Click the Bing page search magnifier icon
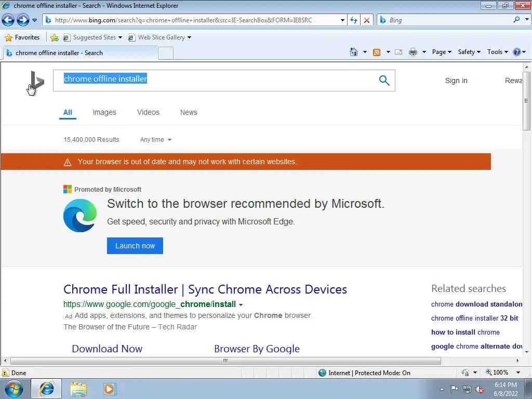The image size is (532, 399). pos(384,81)
